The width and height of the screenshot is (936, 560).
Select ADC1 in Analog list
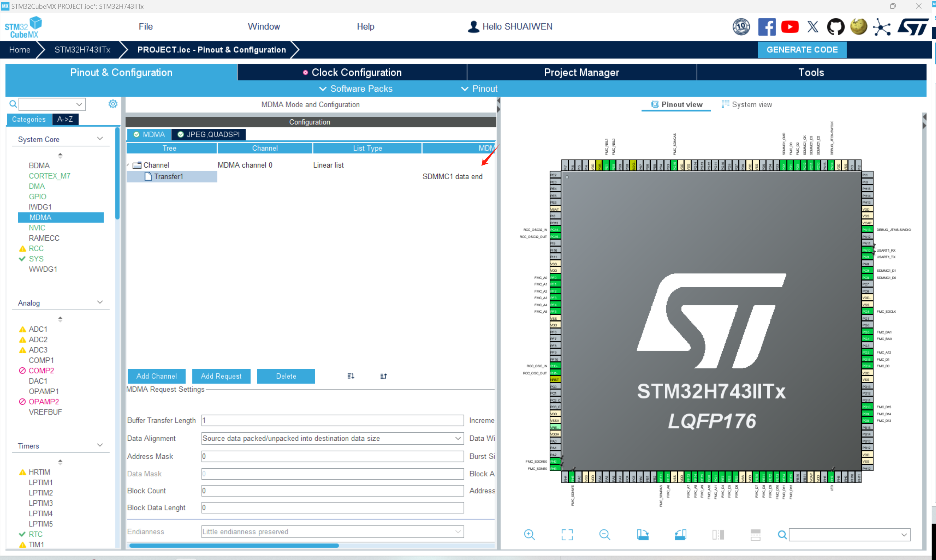38,329
